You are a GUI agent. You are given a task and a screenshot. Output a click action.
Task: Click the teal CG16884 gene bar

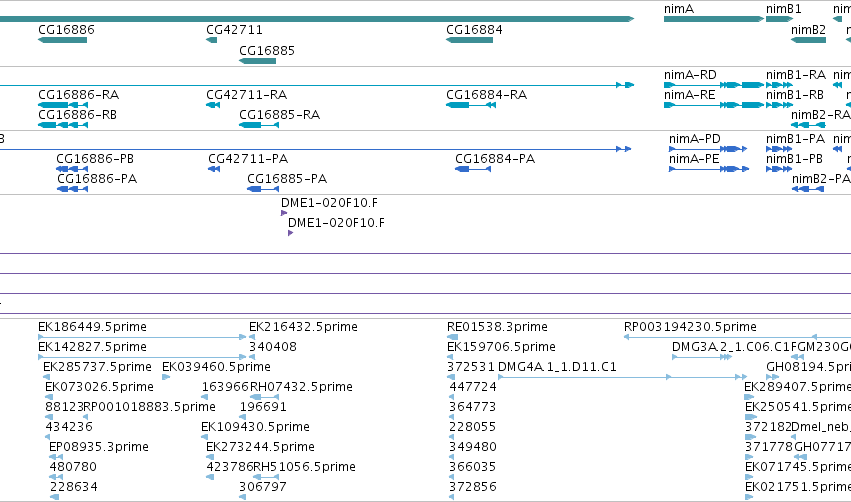(x=469, y=40)
